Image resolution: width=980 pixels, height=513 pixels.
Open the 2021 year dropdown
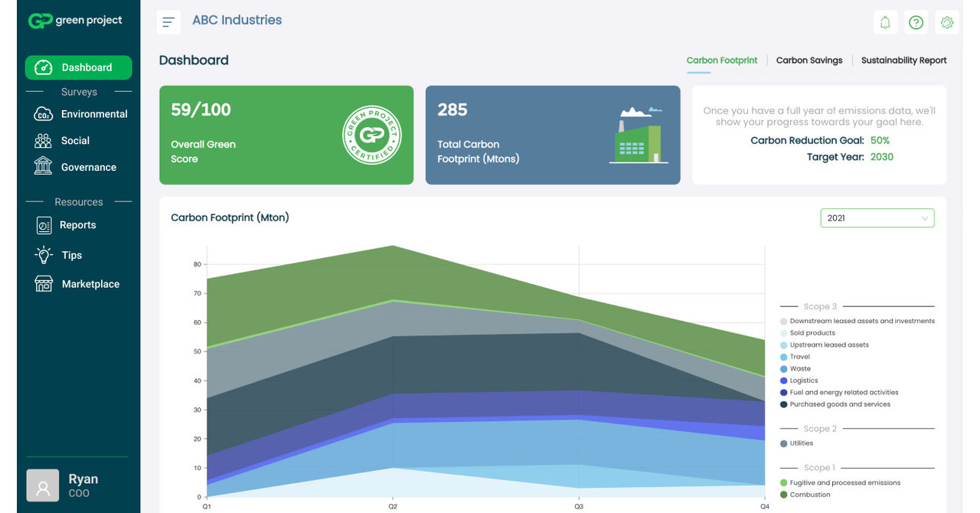877,217
